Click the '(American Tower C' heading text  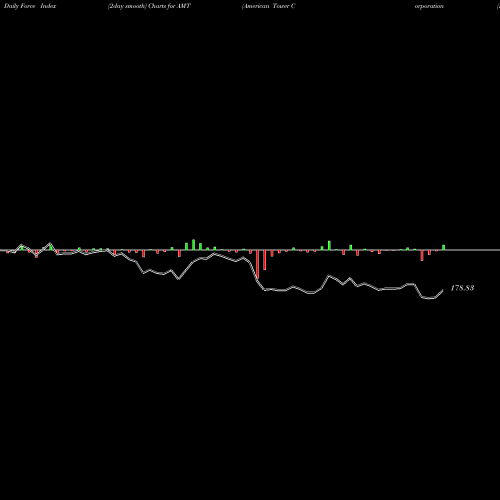269,6
